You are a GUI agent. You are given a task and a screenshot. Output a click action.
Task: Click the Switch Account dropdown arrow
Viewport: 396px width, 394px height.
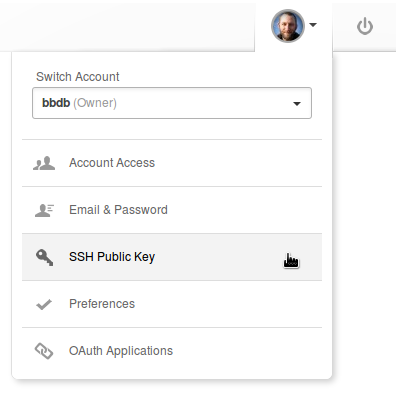297,104
